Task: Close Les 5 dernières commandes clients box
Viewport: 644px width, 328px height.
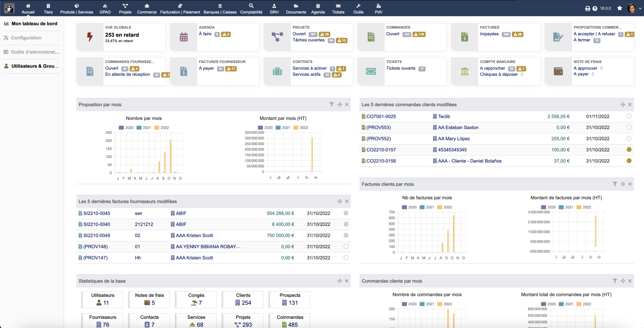Action: (630, 105)
